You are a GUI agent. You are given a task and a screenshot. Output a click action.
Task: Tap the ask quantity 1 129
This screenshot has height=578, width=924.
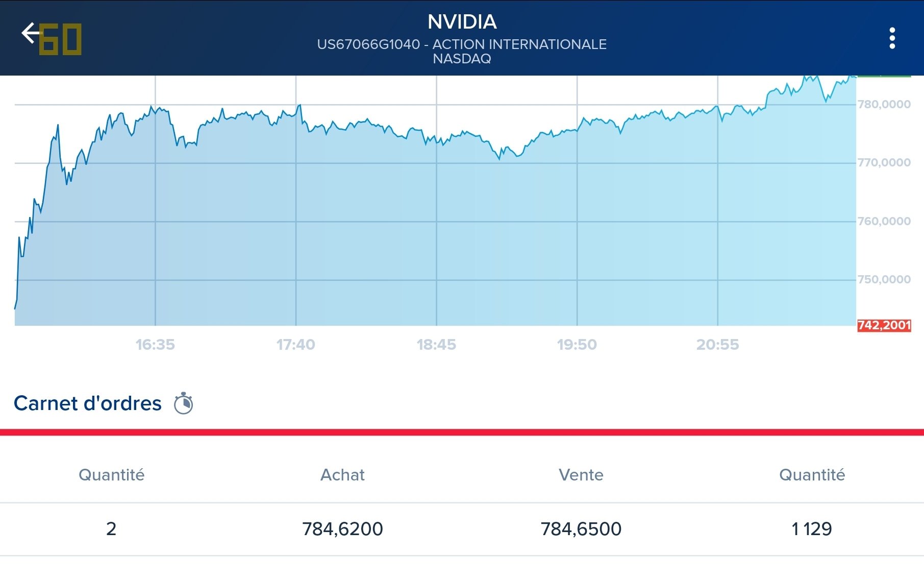tap(811, 529)
